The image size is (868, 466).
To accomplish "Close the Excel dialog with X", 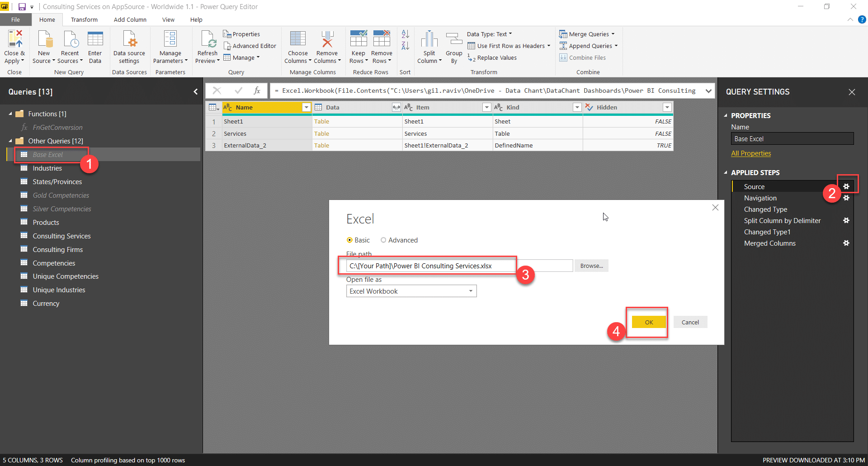I will tap(715, 208).
